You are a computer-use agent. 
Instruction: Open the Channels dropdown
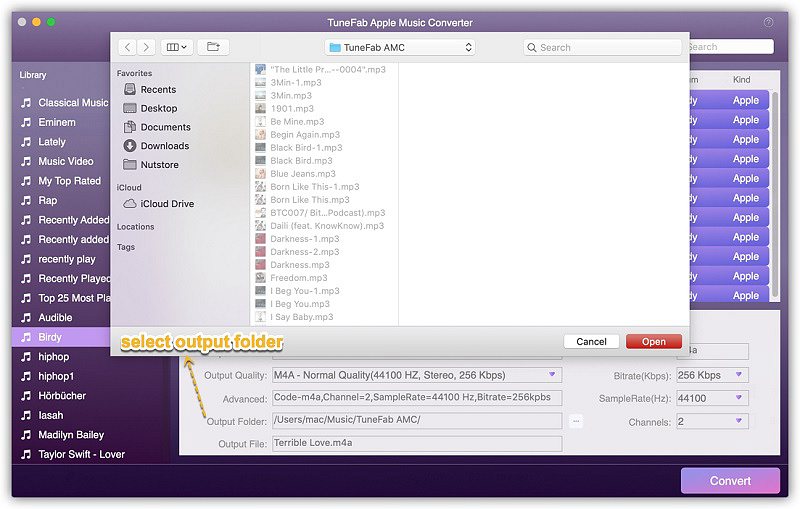point(712,422)
